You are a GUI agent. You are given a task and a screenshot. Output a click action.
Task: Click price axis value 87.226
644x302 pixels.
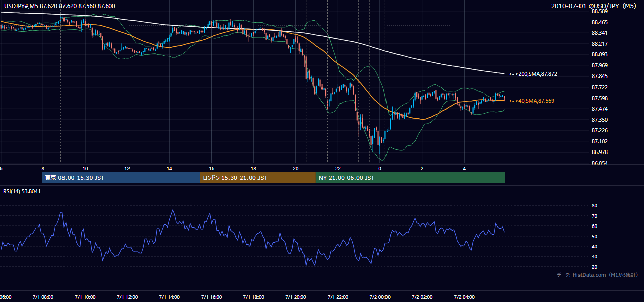pos(599,130)
